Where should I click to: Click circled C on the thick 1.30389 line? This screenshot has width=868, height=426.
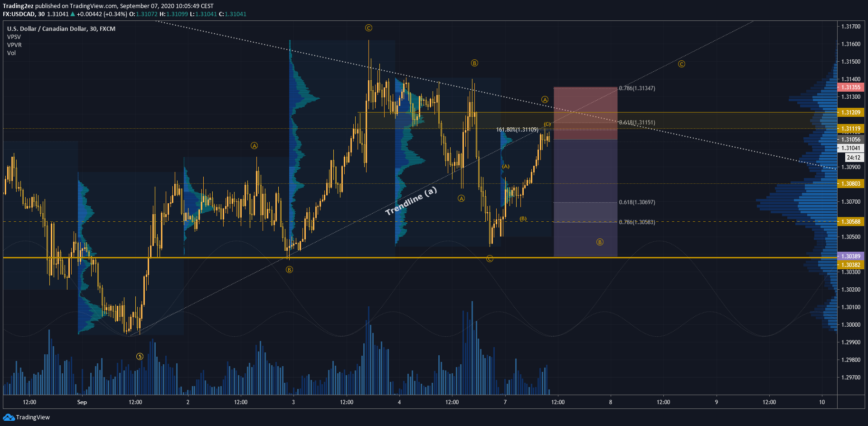point(490,259)
